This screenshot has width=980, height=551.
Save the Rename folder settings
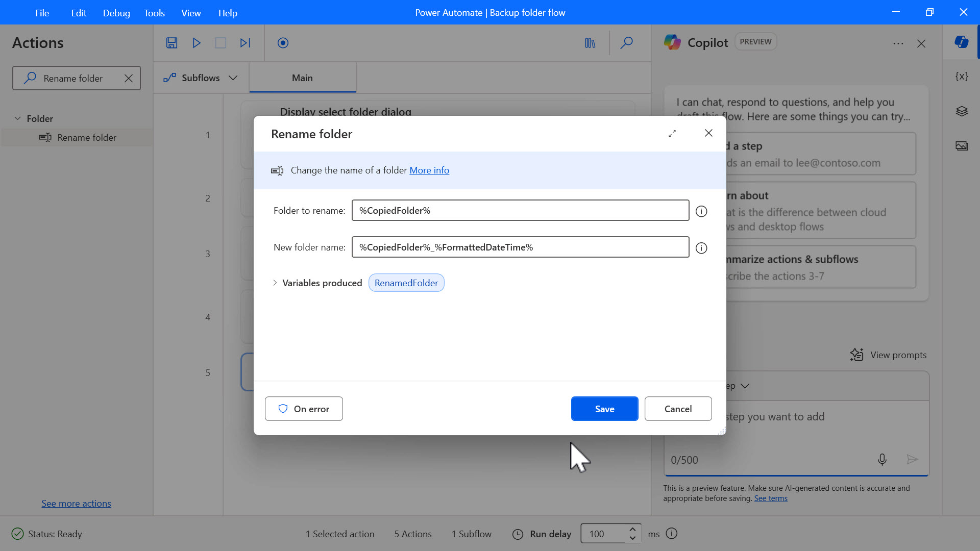pyautogui.click(x=604, y=409)
